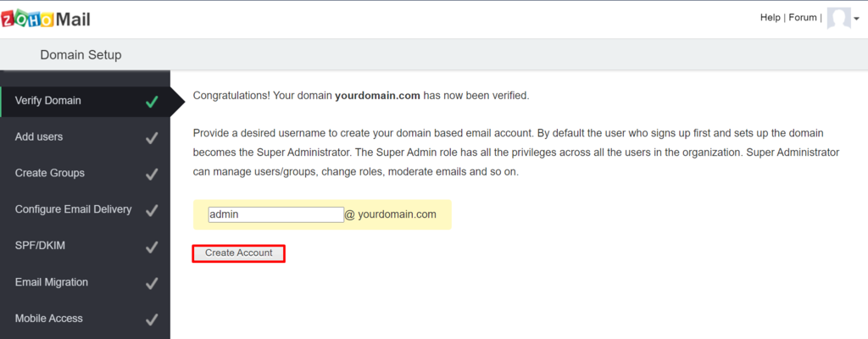Open the SPF/DKIM setup step
The height and width of the screenshot is (339, 868).
pos(40,247)
